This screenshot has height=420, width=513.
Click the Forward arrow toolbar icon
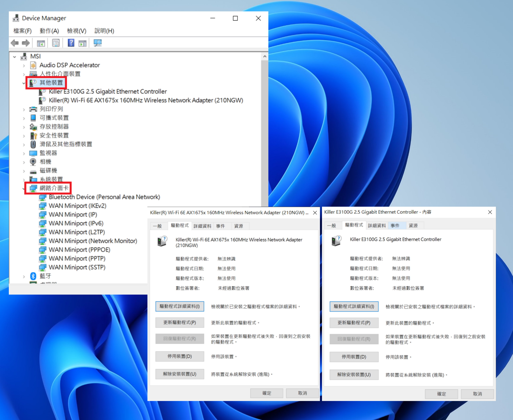click(x=26, y=43)
